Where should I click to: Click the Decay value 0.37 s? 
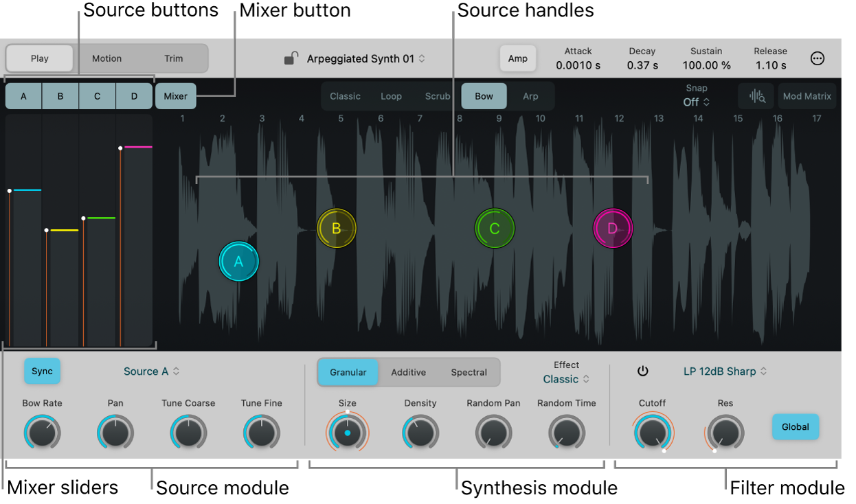pyautogui.click(x=642, y=65)
